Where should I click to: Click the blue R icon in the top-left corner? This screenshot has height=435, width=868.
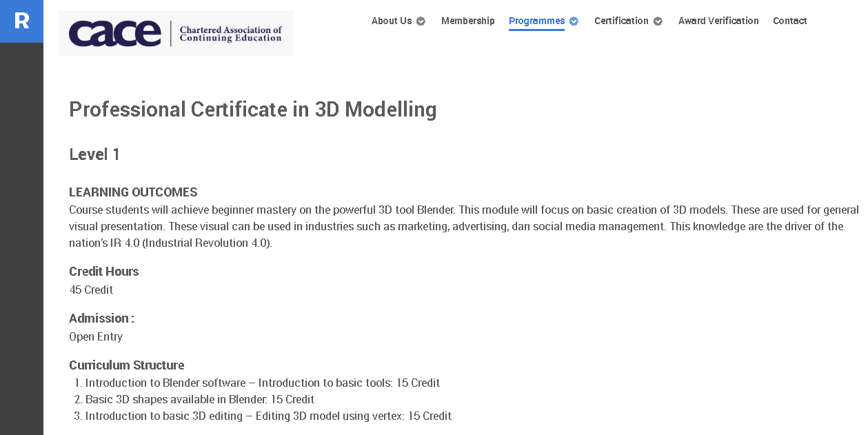click(x=21, y=21)
